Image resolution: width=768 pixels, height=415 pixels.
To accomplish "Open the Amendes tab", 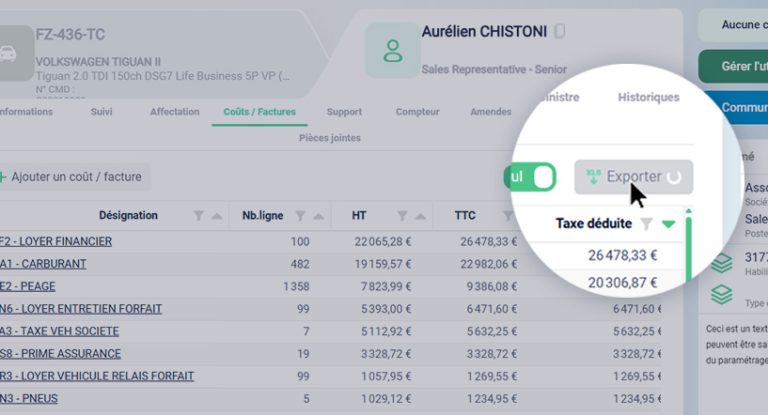I will [x=491, y=112].
